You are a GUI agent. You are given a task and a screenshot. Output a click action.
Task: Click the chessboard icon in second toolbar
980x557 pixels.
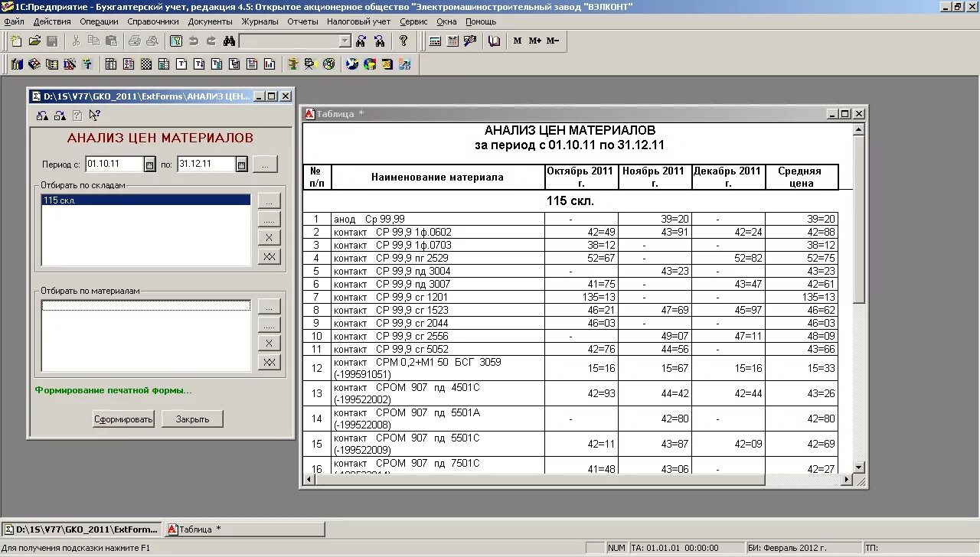click(145, 64)
